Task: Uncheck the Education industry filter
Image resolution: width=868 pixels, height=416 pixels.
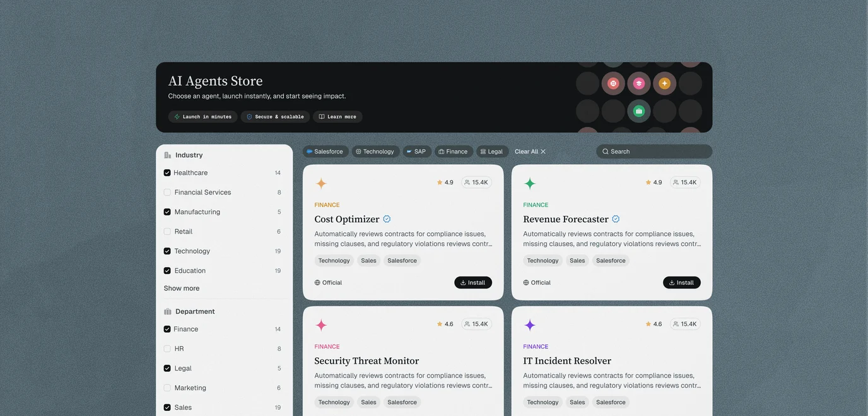Action: pos(167,271)
